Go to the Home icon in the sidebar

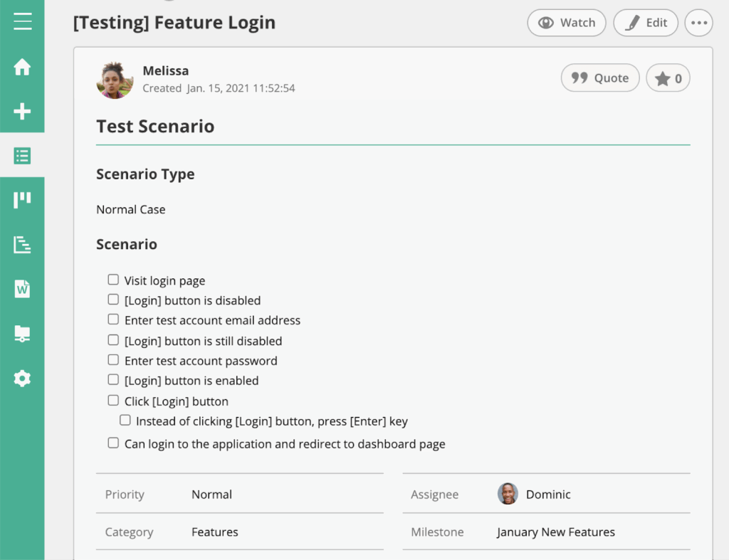[22, 67]
